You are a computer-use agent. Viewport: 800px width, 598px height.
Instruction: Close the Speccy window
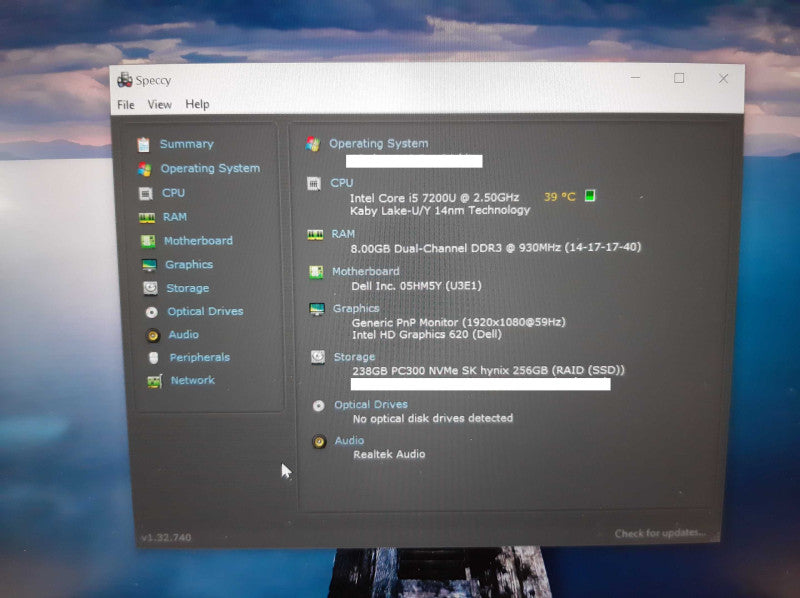pyautogui.click(x=723, y=79)
